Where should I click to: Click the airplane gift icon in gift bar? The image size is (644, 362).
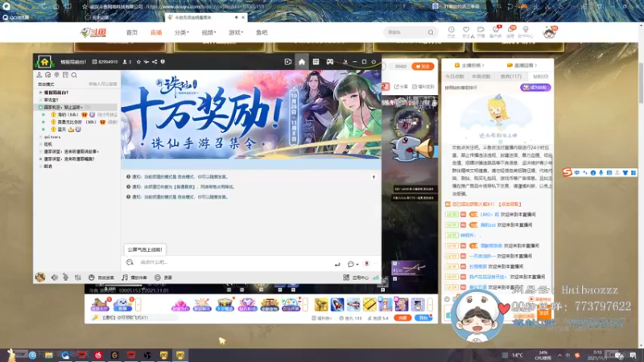click(353, 305)
